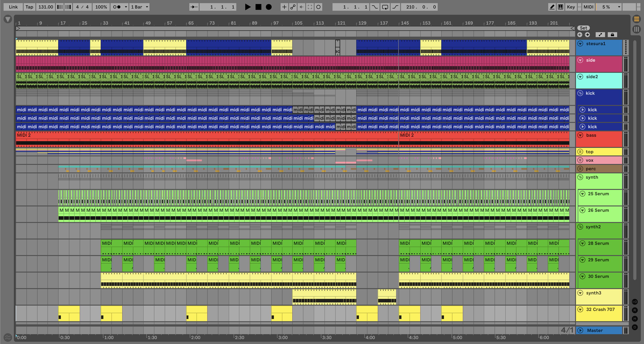
Task: Click the 131.00 tempo field
Action: 45,7
